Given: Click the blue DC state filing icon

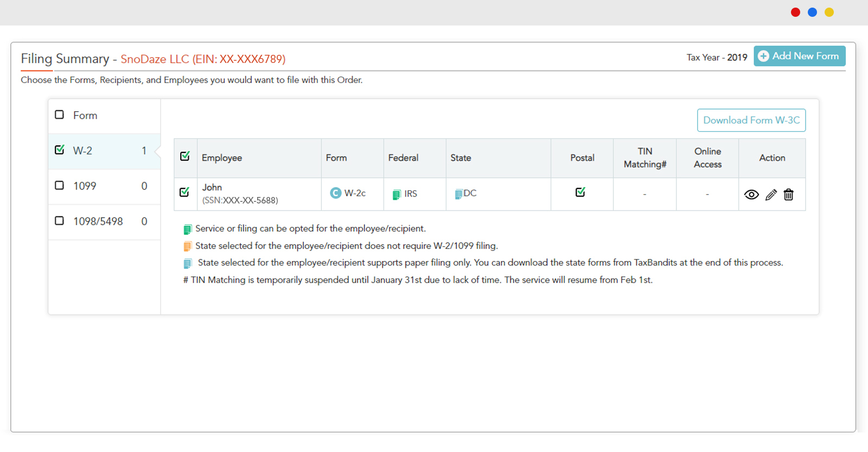Looking at the screenshot, I should point(458,194).
